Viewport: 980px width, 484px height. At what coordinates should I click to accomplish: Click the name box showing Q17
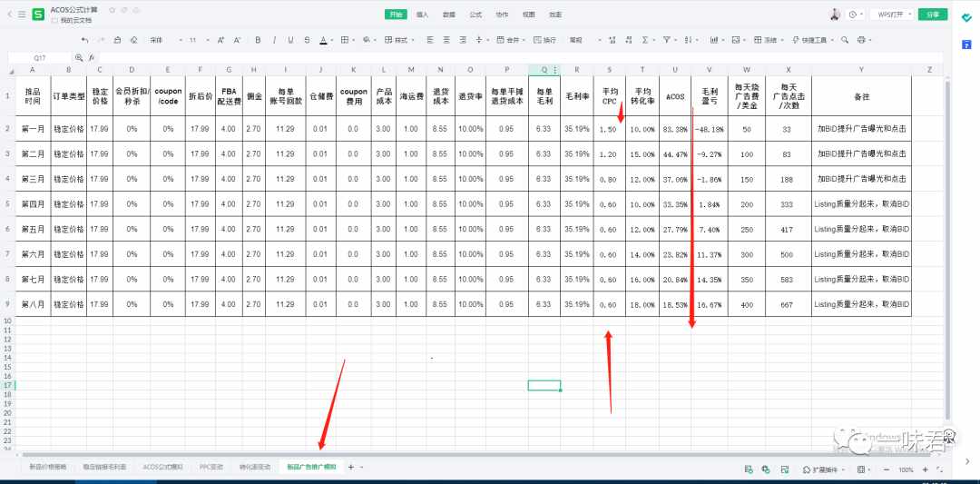point(39,57)
